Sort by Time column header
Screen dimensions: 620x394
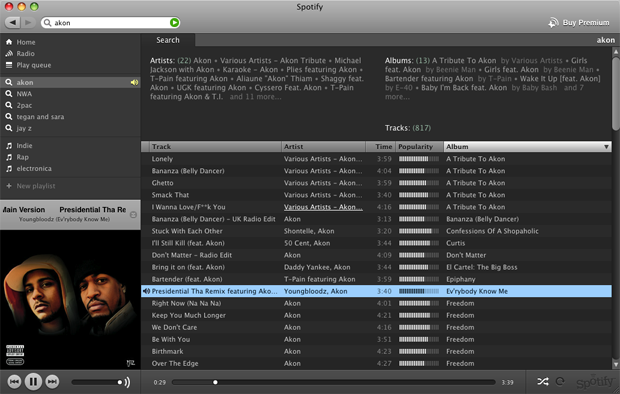tap(380, 147)
